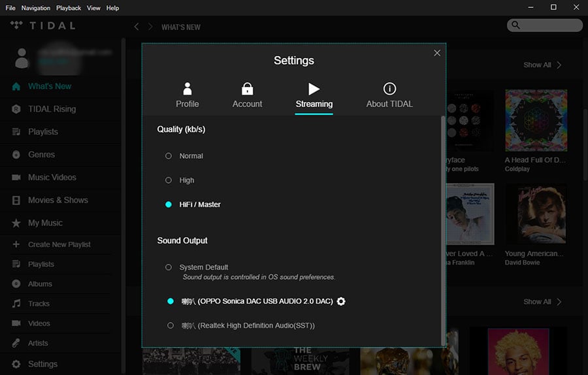Image resolution: width=588 pixels, height=375 pixels.
Task: Go forward with the right arrow
Action: pos(150,27)
